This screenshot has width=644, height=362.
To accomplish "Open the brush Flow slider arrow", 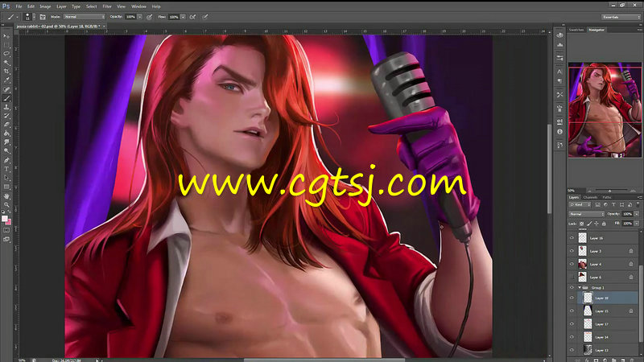I will (x=183, y=17).
